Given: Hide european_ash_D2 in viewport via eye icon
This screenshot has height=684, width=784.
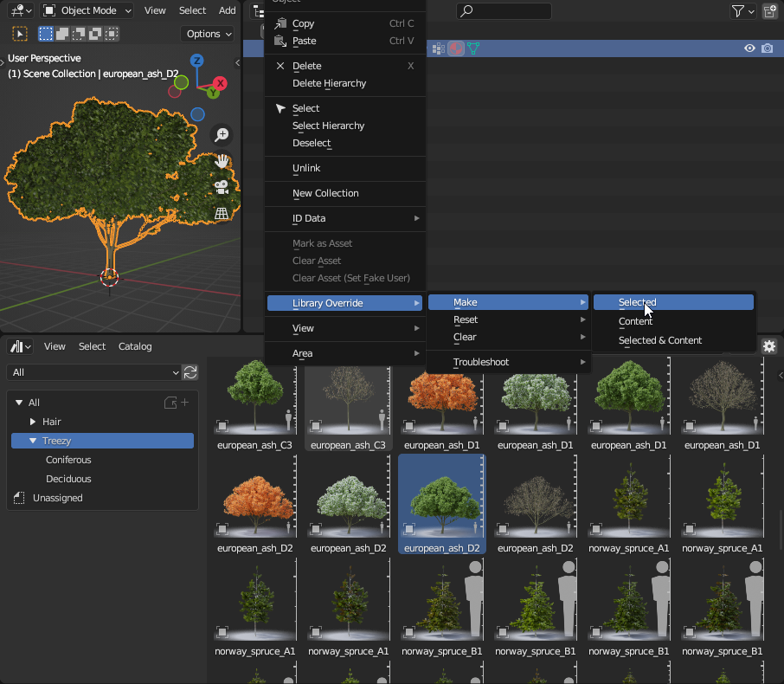Looking at the screenshot, I should [749, 48].
